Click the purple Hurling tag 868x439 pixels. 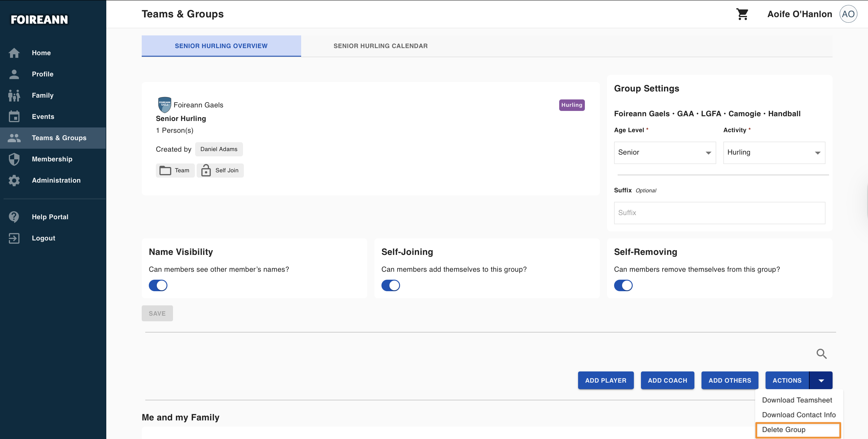pos(572,105)
